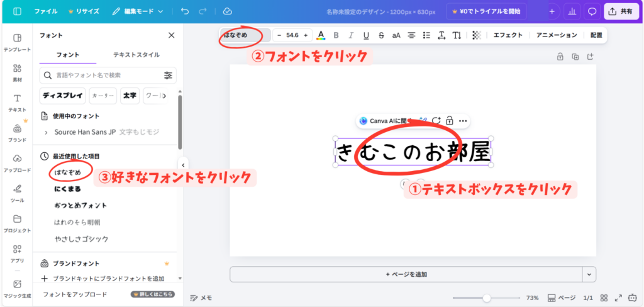644x307 pixels.
Task: Open the font selector showing はなぞめ
Action: 245,35
